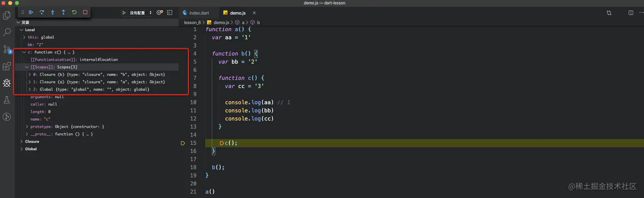
Task: Expand scope 1: Closure (a)
Action: click(30, 82)
